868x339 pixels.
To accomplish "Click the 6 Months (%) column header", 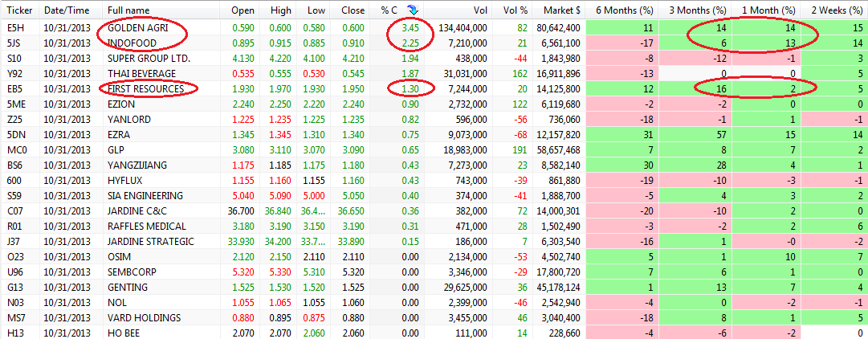I will point(624,10).
